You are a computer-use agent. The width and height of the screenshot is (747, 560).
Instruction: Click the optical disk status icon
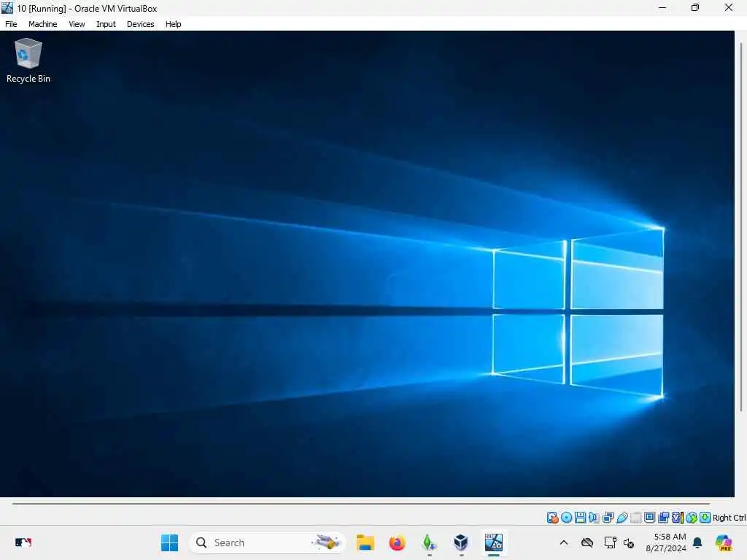(x=566, y=518)
